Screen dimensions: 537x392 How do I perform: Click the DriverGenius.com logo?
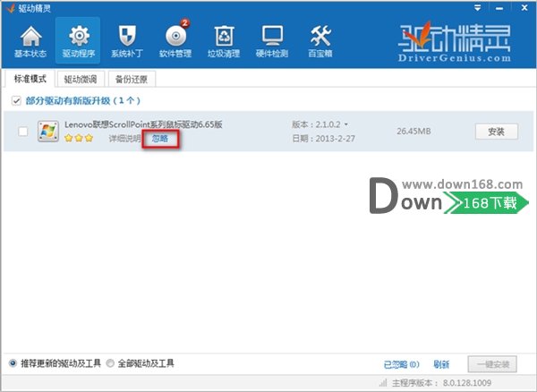click(455, 42)
